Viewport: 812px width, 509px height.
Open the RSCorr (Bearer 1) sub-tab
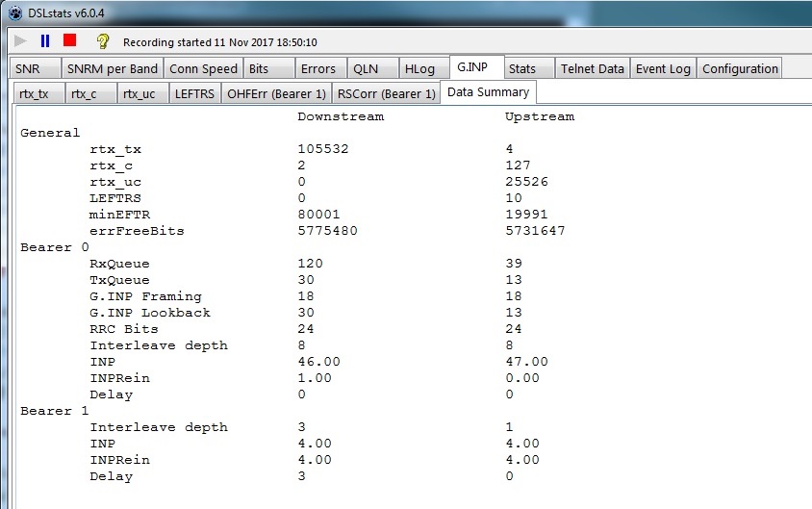click(x=387, y=93)
